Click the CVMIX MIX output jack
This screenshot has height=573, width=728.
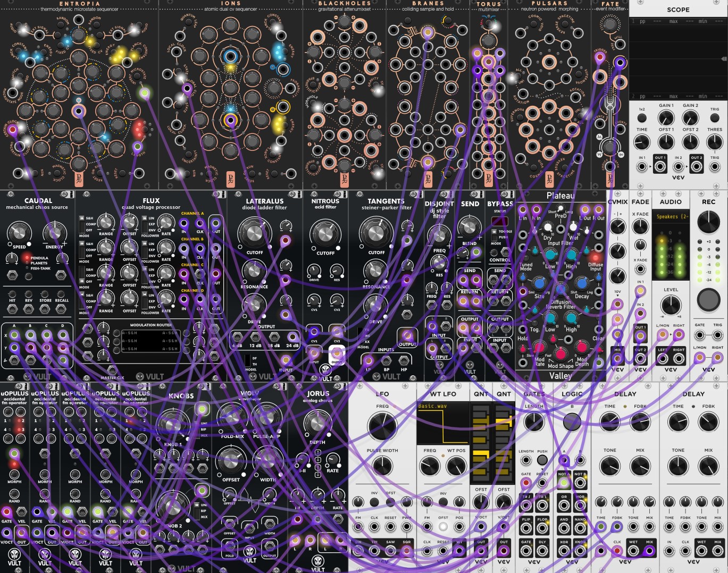pyautogui.click(x=617, y=358)
